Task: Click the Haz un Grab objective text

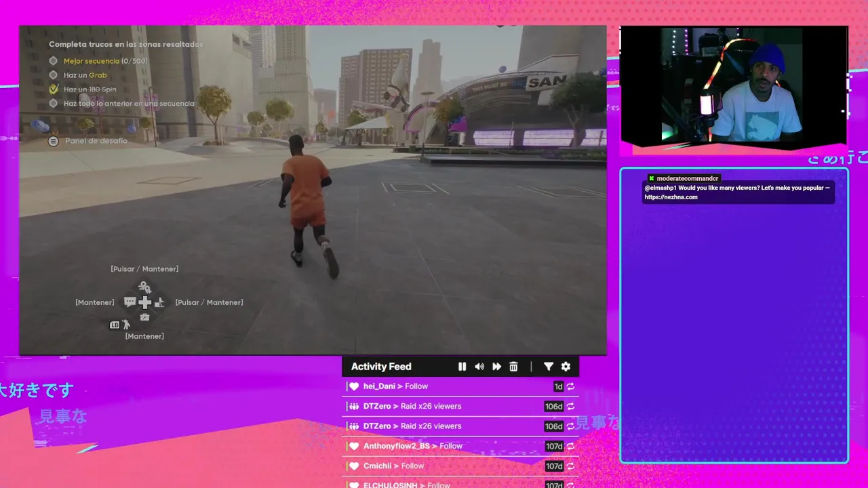Action: (85, 75)
